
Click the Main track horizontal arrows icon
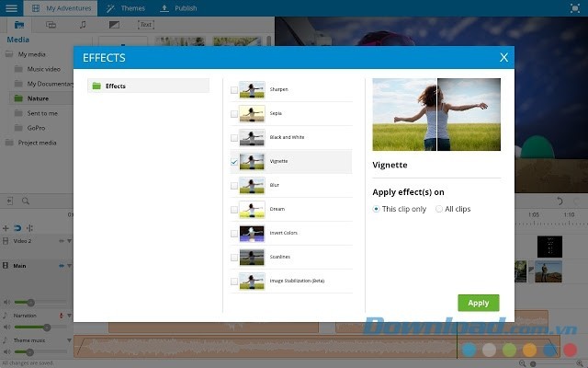click(62, 266)
